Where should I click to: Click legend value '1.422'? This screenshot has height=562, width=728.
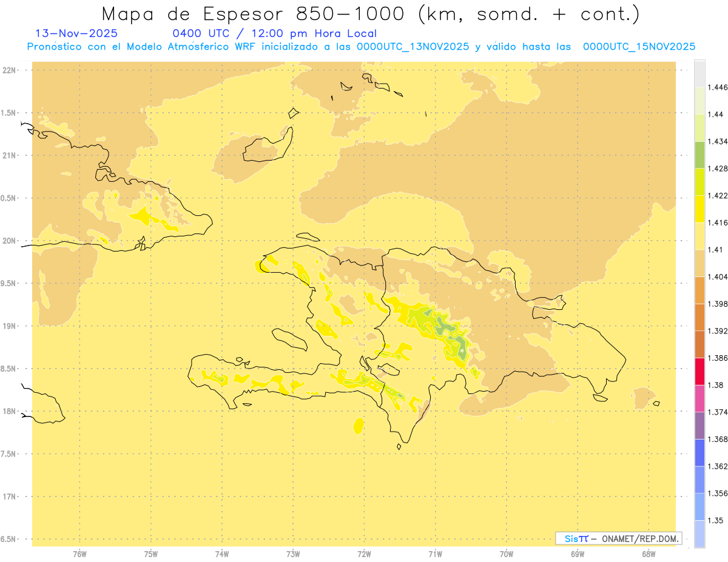tap(718, 195)
